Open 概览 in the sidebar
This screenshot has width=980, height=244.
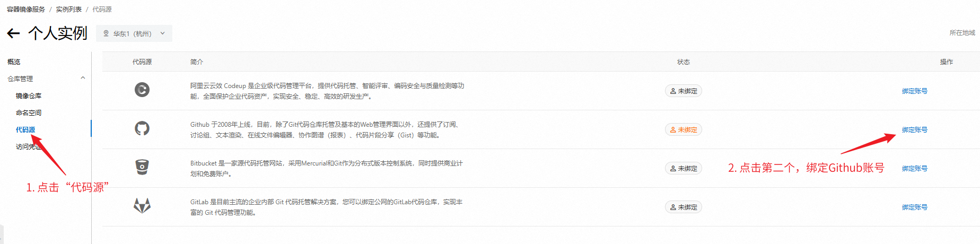click(x=14, y=62)
